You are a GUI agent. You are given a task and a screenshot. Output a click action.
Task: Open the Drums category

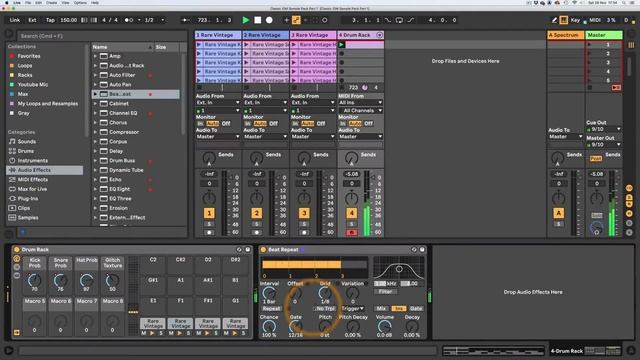(25, 151)
